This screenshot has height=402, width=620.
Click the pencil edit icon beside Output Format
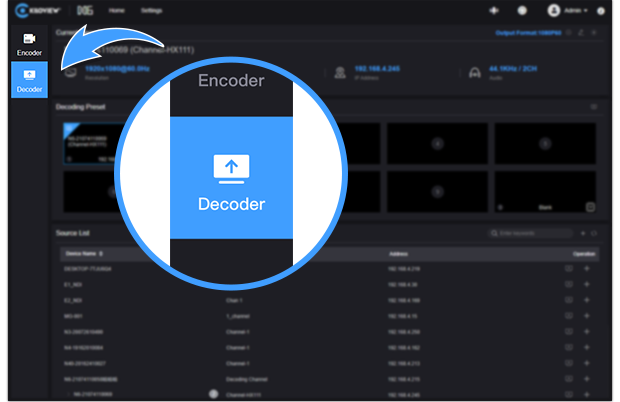pyautogui.click(x=580, y=33)
